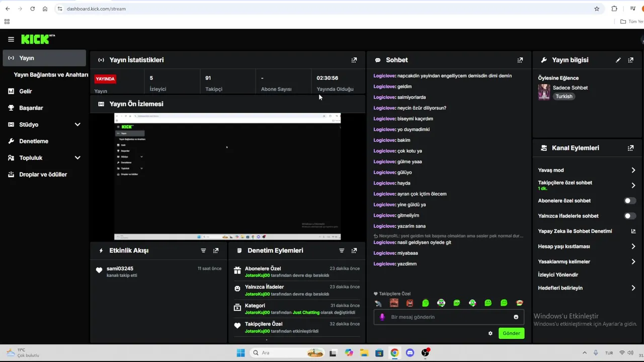Toggle Abonelere özel sohbet switch
Viewport: 644px width, 362px height.
[630, 201]
